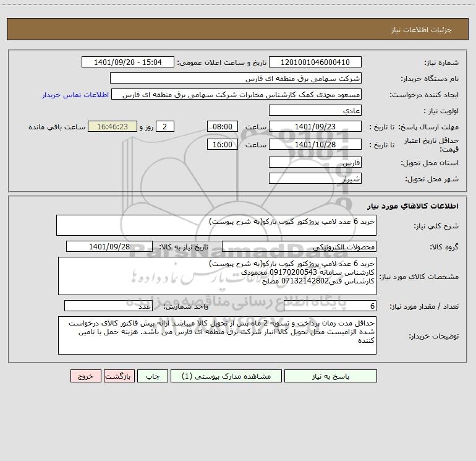Click the بازگشت back button
The image size is (476, 461).
[x=119, y=376]
